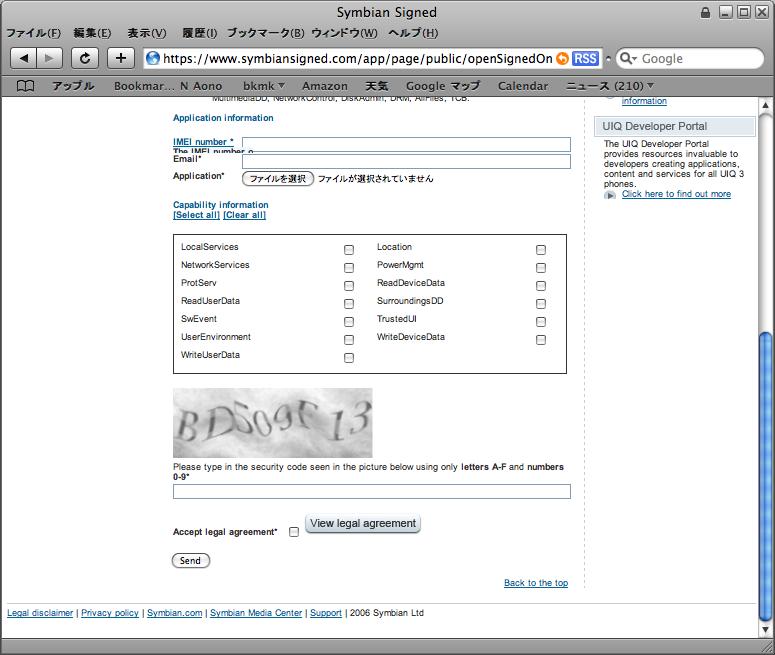Open the 天気 bookmark

click(x=377, y=86)
